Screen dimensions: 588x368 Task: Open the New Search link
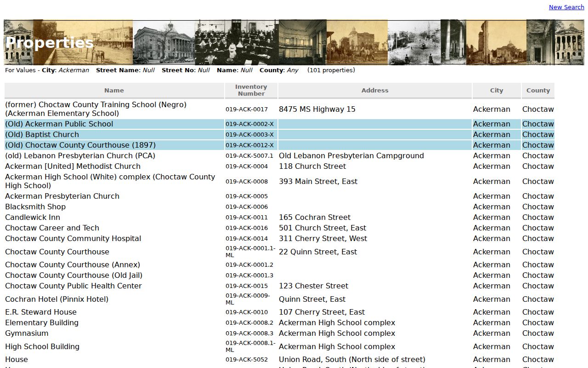pos(566,7)
